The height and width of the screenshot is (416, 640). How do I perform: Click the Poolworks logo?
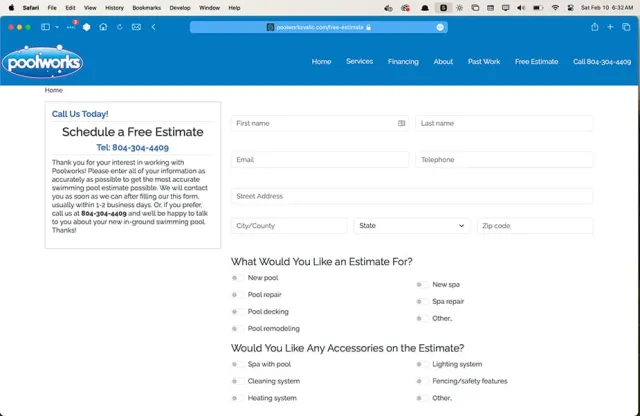coord(42,62)
